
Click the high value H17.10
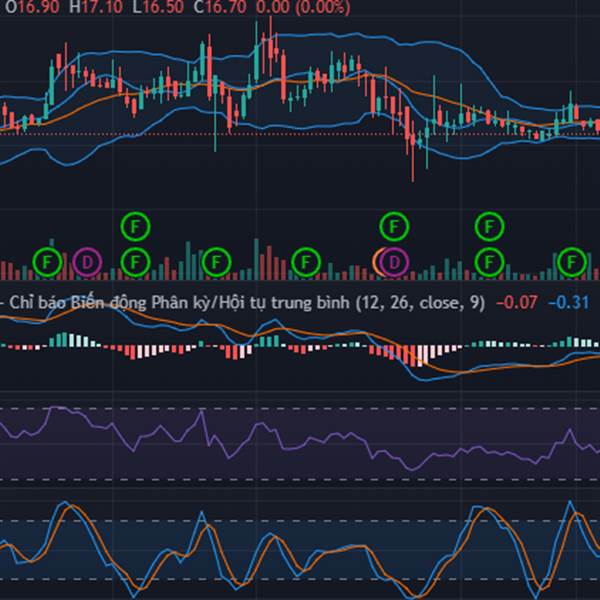96,7
